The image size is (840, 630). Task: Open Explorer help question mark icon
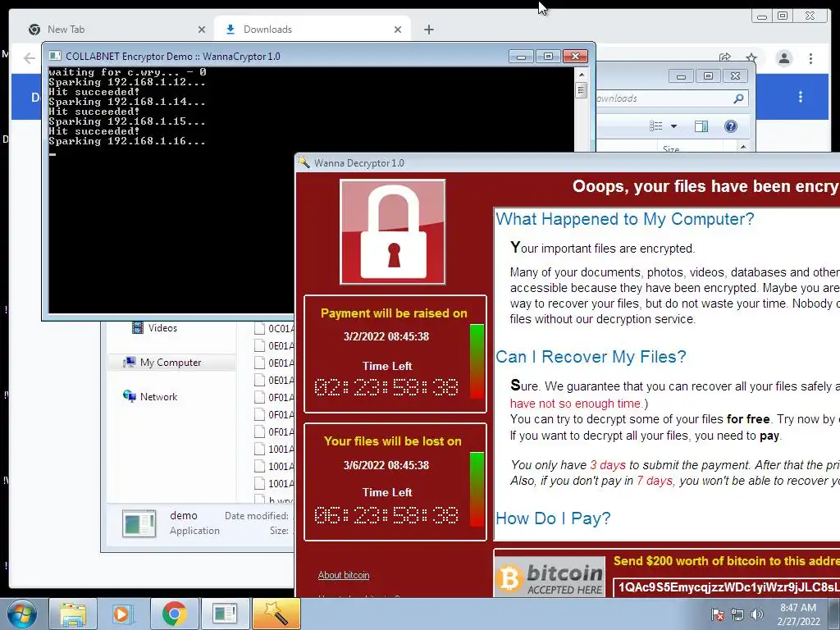pos(730,126)
